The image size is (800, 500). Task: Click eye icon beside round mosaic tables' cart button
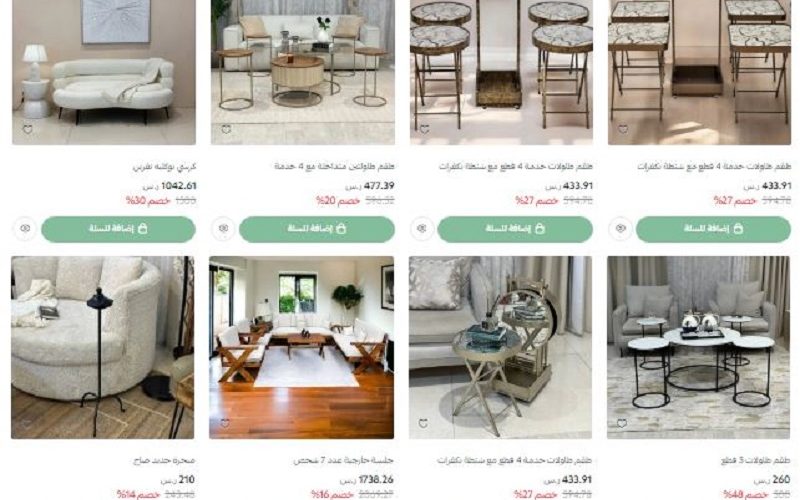click(422, 229)
